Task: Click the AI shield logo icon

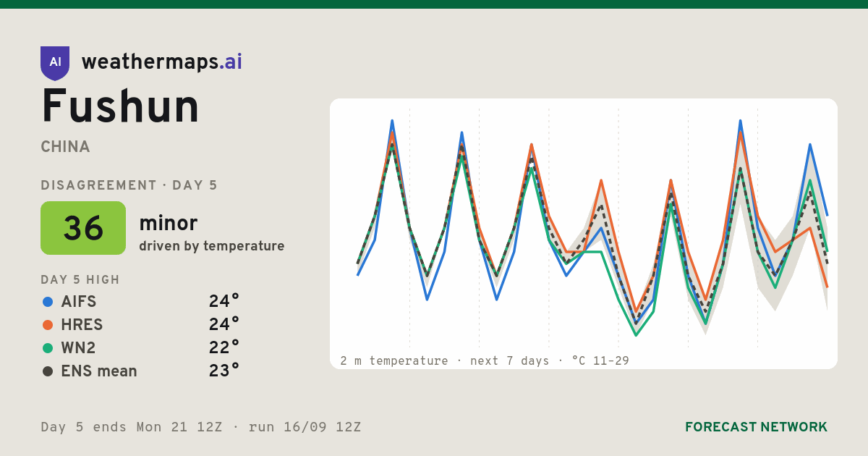Action: coord(55,63)
